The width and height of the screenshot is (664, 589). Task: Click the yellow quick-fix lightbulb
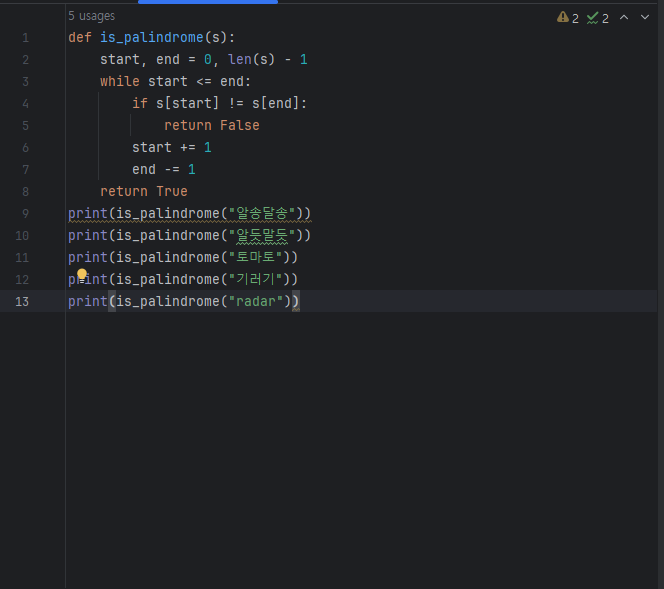click(82, 274)
